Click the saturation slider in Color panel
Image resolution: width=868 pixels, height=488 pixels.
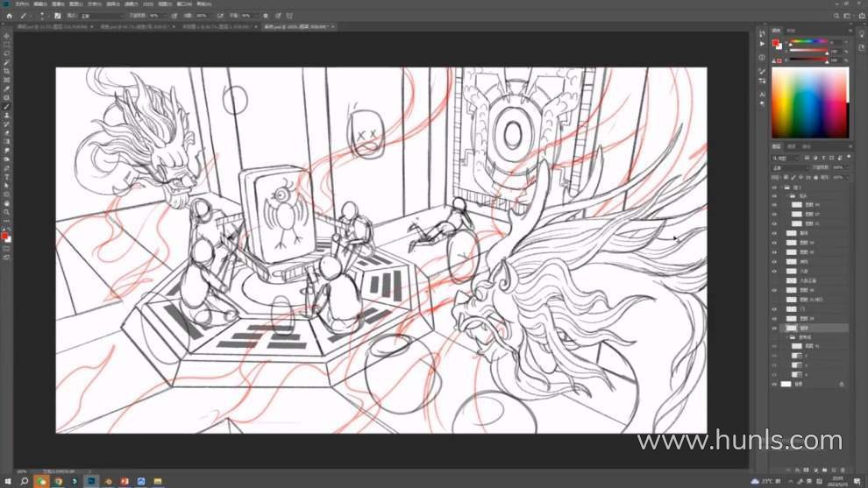[808, 51]
